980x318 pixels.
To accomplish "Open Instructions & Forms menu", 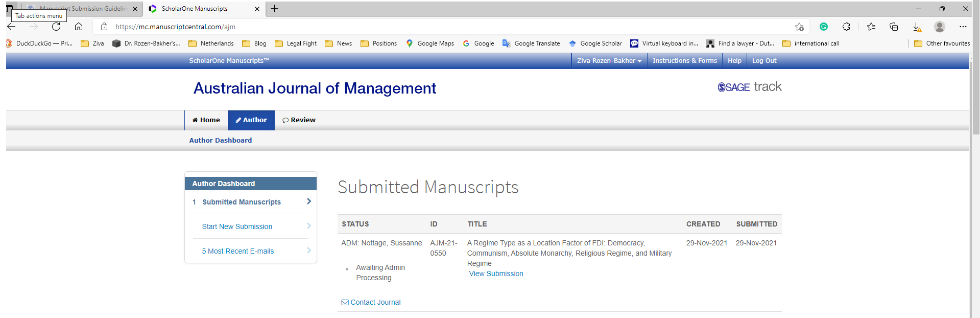I will click(x=685, y=61).
